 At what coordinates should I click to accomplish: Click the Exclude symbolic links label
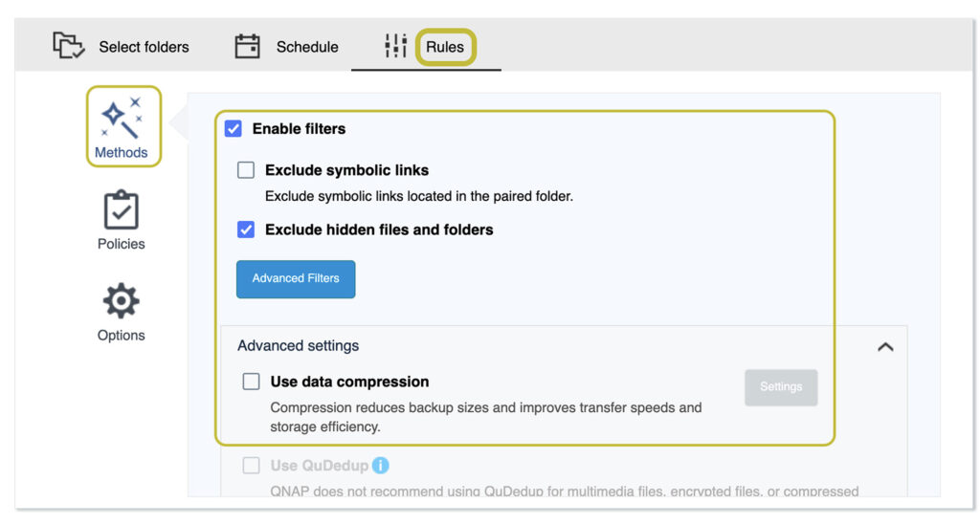tap(346, 170)
